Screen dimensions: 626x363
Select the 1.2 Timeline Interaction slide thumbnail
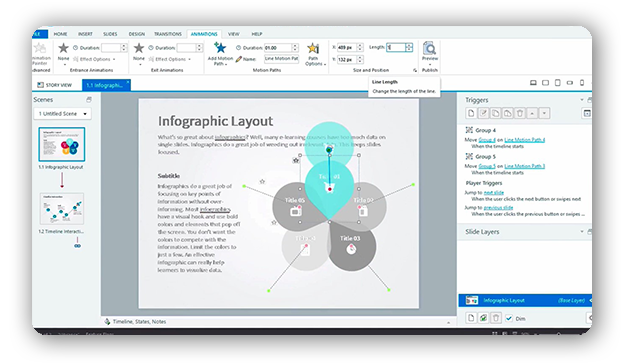click(62, 209)
